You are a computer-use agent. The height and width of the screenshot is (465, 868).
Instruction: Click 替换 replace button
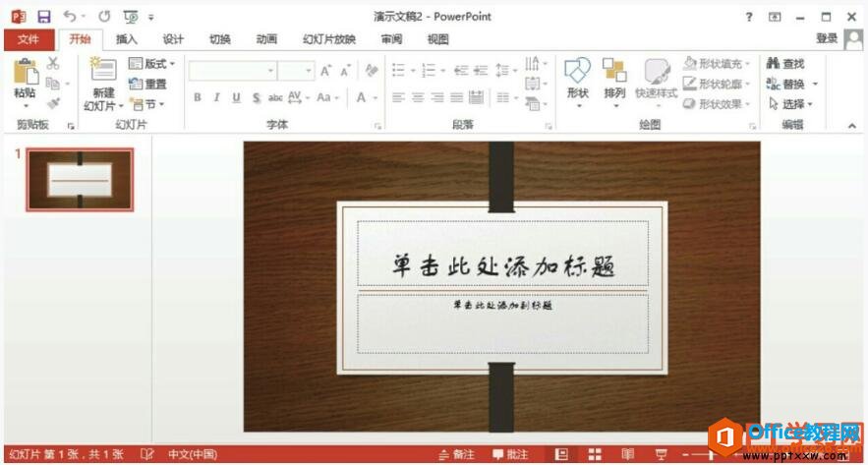coord(786,84)
